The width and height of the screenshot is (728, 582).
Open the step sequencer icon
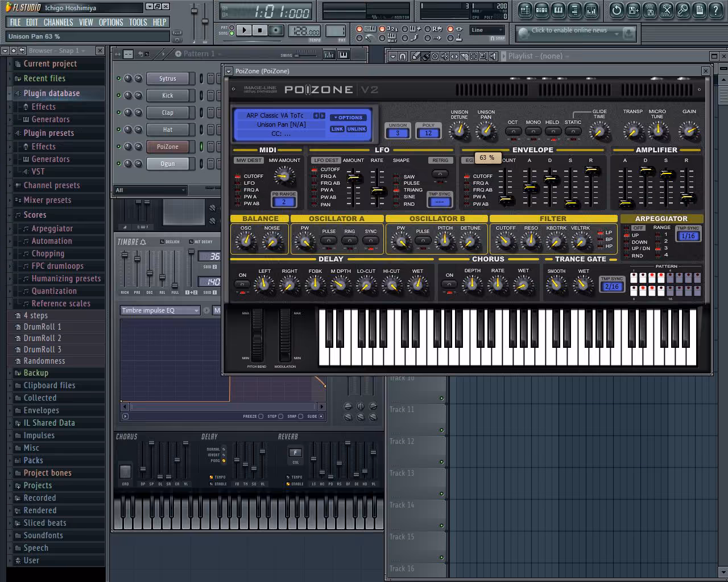tap(541, 10)
